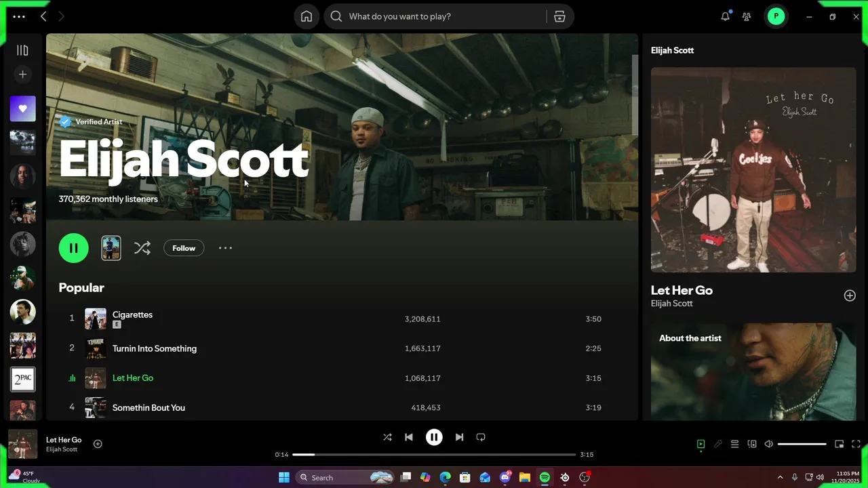Open Elijah Scott link in bottom player
Image resolution: width=868 pixels, height=488 pixels.
pos(62,449)
